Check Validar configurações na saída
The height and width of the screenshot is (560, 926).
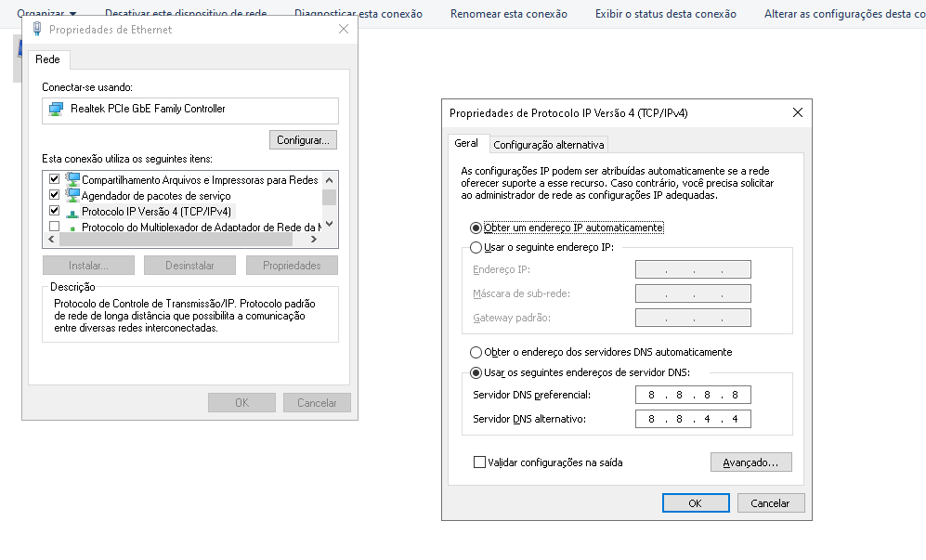(479, 462)
